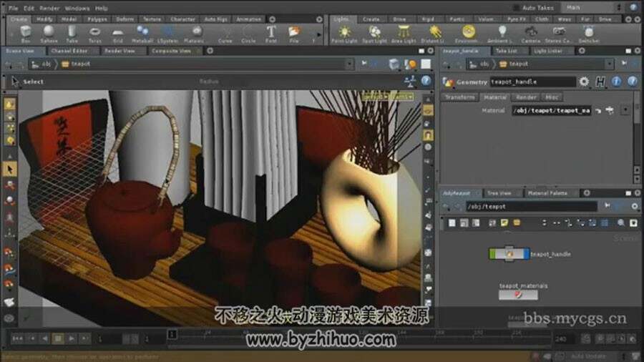This screenshot has height=362, width=644.
Task: Click the frame 1 marker on timeline
Action: coord(172,335)
